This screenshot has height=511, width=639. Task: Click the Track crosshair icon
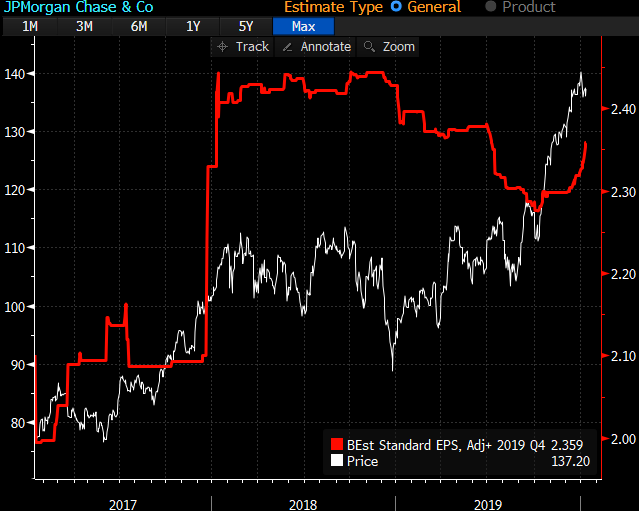point(223,47)
